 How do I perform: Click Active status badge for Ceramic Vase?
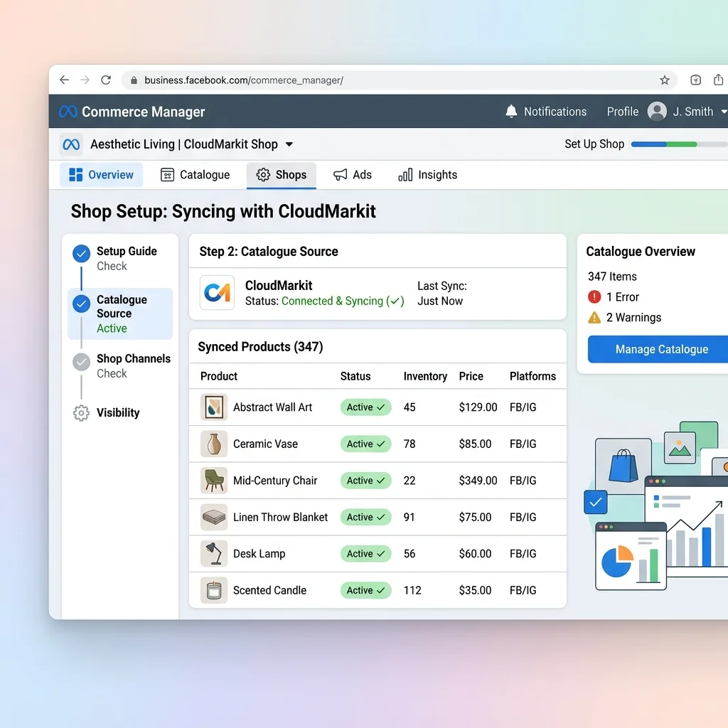366,444
